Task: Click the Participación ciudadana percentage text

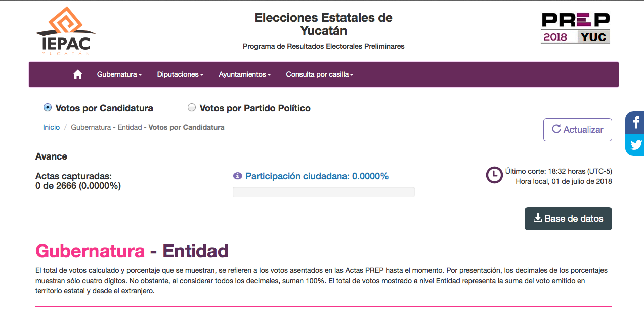Action: (x=317, y=176)
